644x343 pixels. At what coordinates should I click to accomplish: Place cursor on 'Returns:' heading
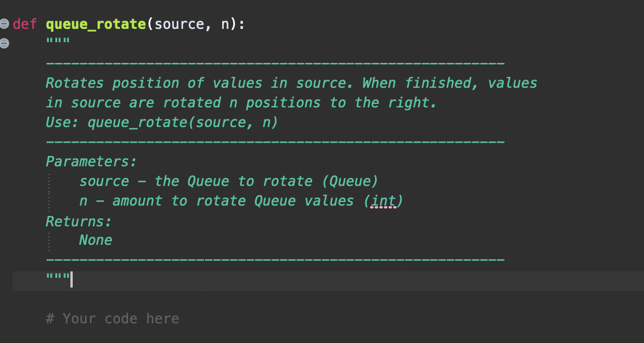[78, 221]
